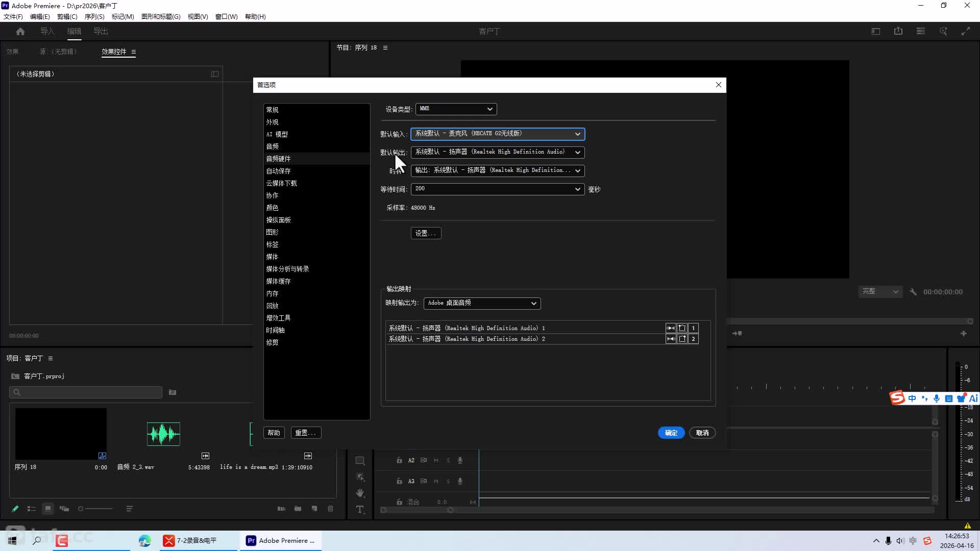Click the Home icon in Premiere header

point(20,32)
